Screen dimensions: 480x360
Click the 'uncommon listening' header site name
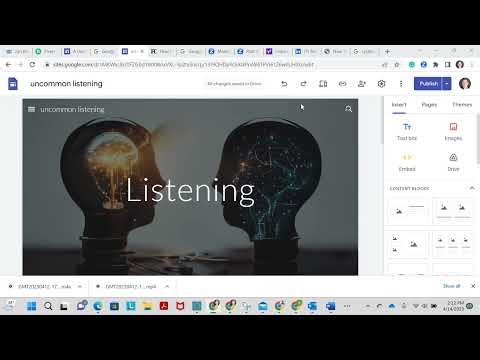point(72,109)
